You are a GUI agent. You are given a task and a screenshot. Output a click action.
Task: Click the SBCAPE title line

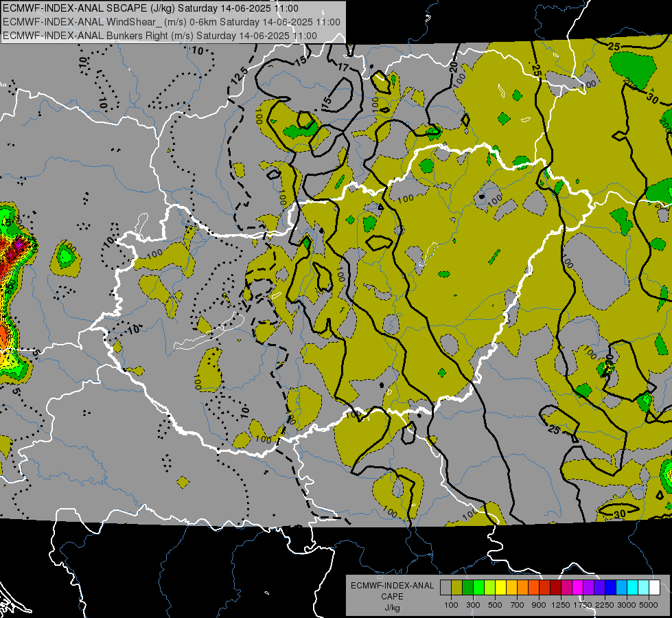[150, 8]
